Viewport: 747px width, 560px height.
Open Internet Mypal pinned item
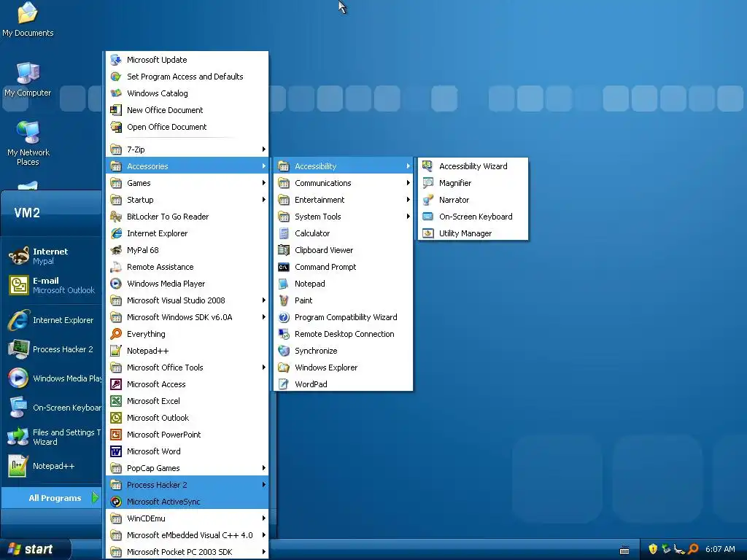coord(52,256)
